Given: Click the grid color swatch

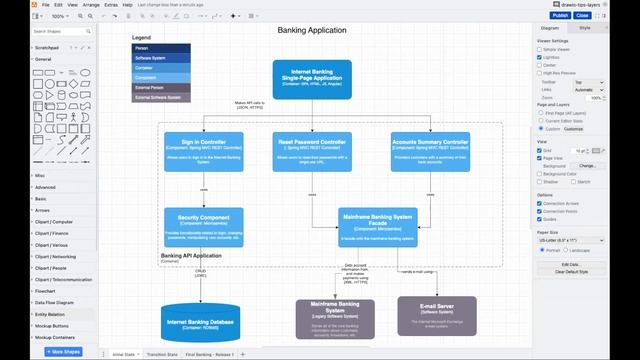Looking at the screenshot, I should click(596, 151).
